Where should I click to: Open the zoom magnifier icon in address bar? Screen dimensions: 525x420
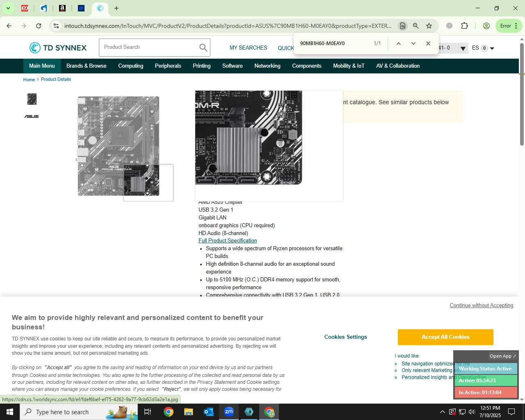(x=416, y=26)
